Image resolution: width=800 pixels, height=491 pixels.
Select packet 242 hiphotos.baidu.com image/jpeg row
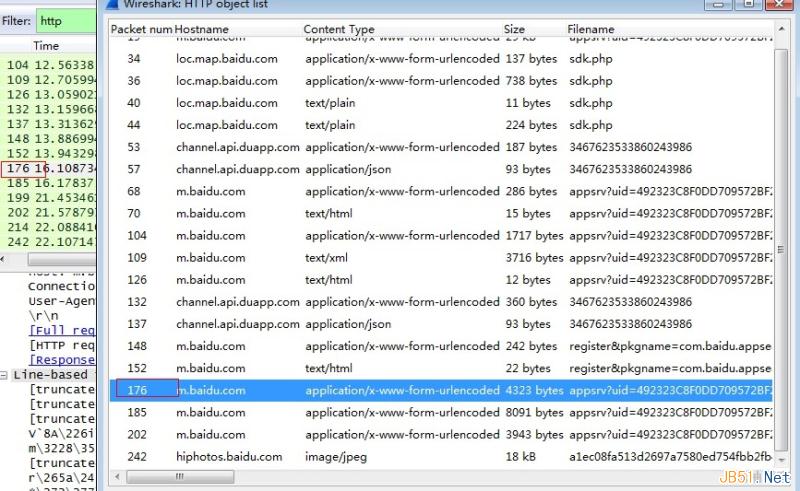[441, 457]
